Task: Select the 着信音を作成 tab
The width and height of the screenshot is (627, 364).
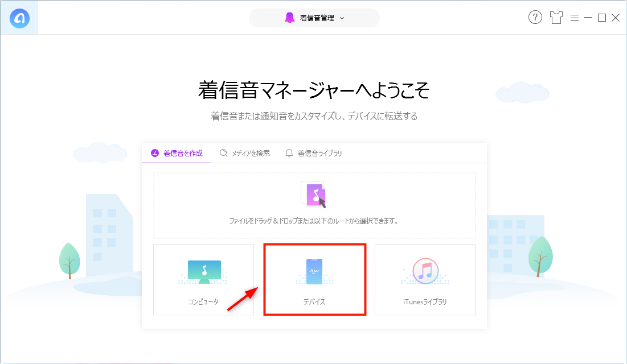Action: [x=177, y=153]
